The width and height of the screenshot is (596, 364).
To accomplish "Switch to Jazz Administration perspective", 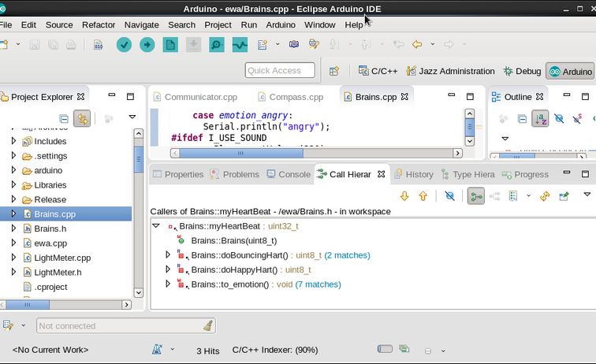I will click(450, 71).
